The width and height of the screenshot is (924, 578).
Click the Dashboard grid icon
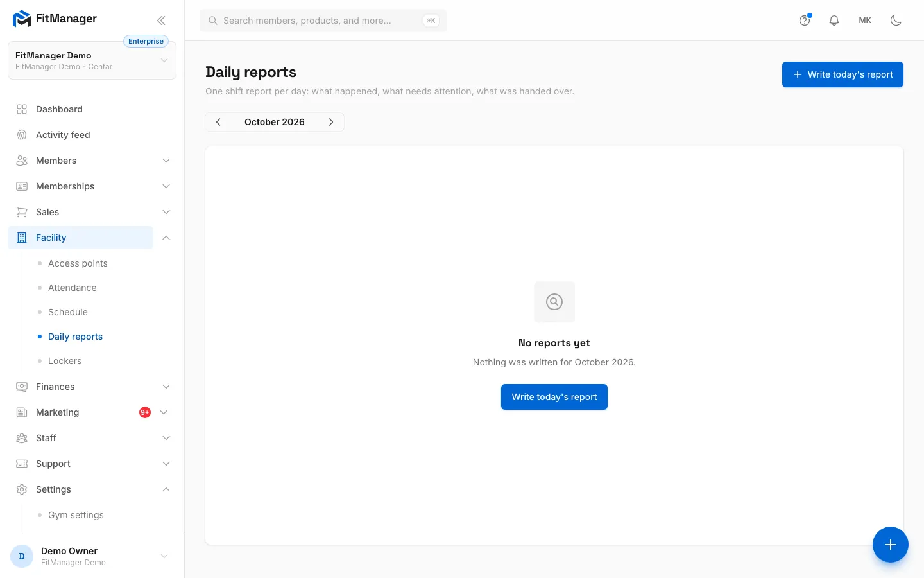tap(22, 109)
